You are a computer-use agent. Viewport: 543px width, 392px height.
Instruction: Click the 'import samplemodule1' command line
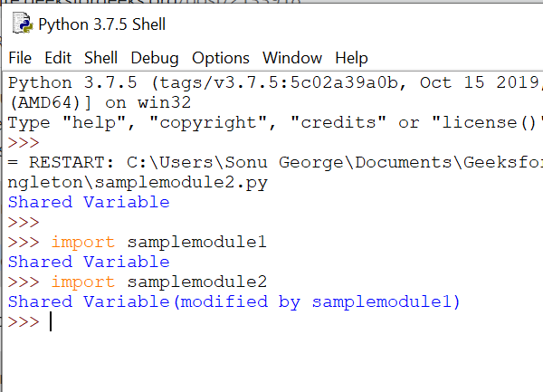pos(138,242)
